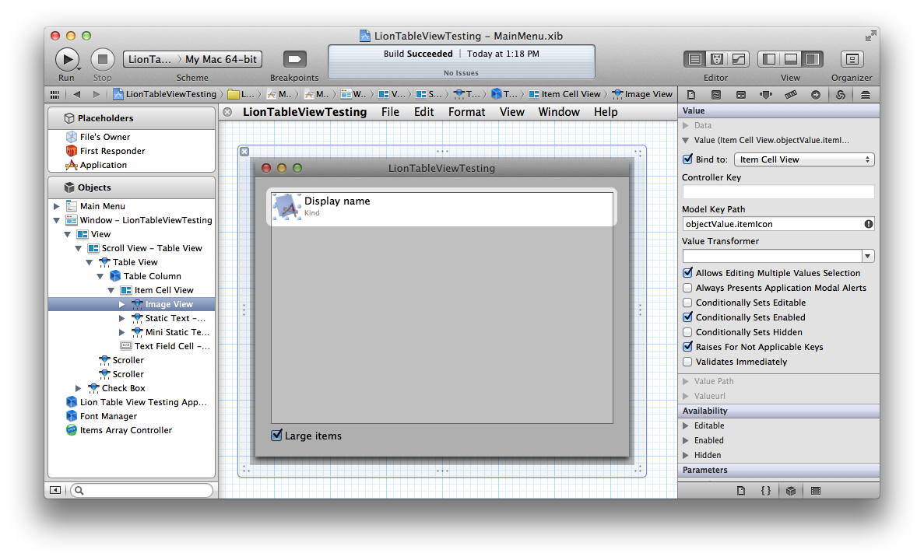This screenshot has width=924, height=560.
Task: Show the Object library
Action: point(791,491)
